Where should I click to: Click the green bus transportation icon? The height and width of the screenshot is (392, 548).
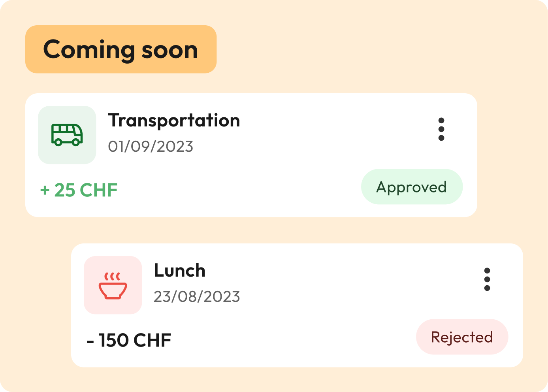67,134
